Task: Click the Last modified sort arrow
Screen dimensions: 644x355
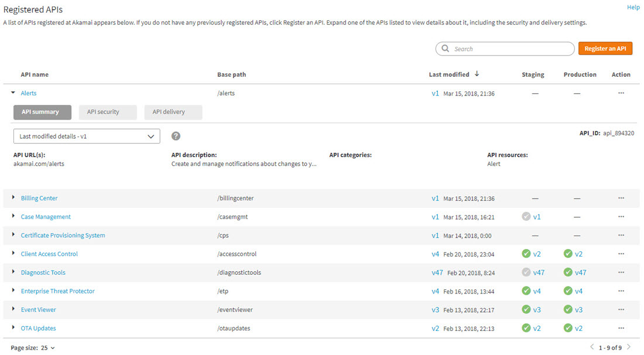Action: point(477,74)
